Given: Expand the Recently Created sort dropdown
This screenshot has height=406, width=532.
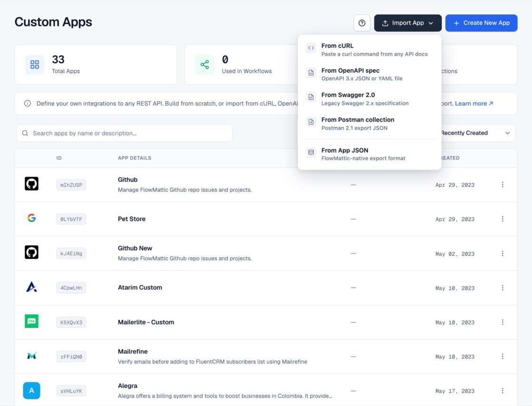Looking at the screenshot, I should pyautogui.click(x=475, y=133).
